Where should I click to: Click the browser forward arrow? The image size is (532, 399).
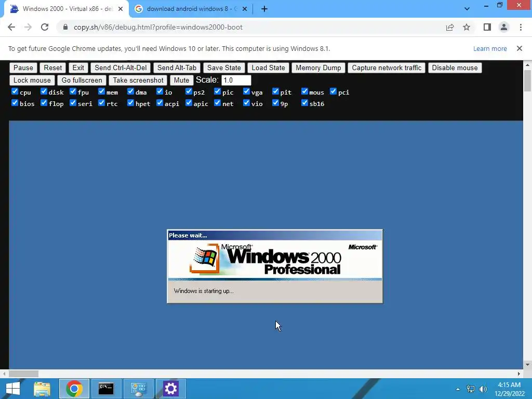[28, 27]
